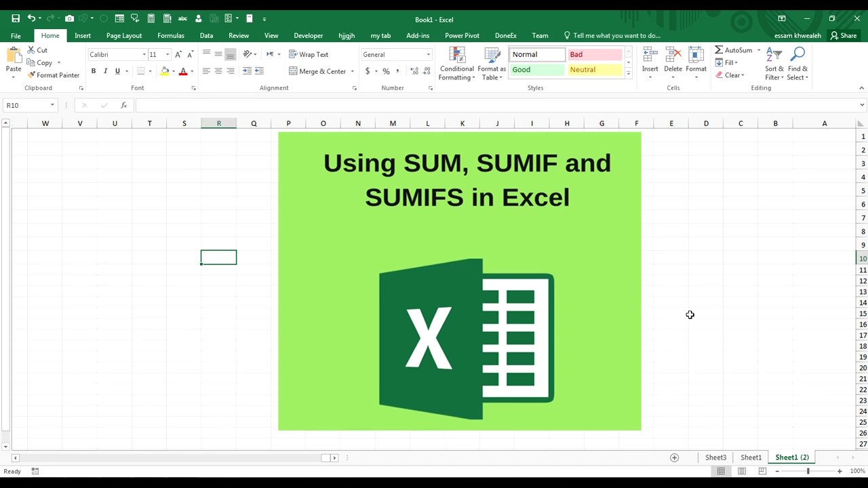Decrease font size with the smaller A icon

click(190, 54)
